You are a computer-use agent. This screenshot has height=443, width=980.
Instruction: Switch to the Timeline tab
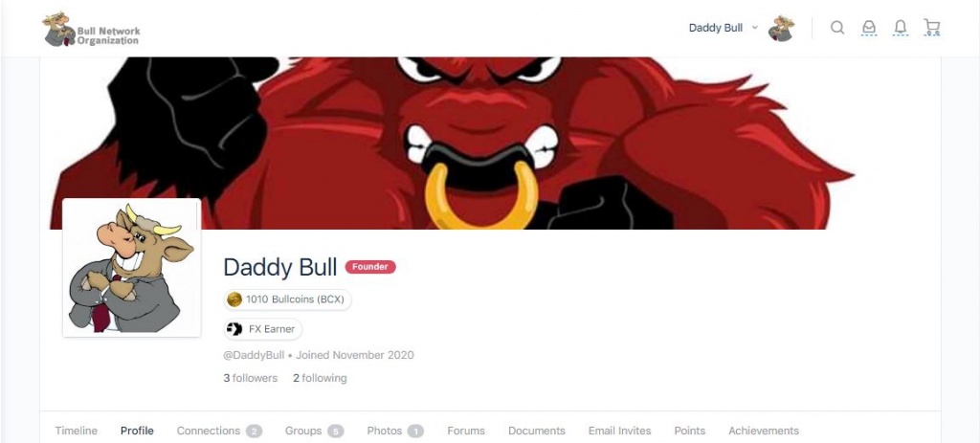pyautogui.click(x=77, y=431)
